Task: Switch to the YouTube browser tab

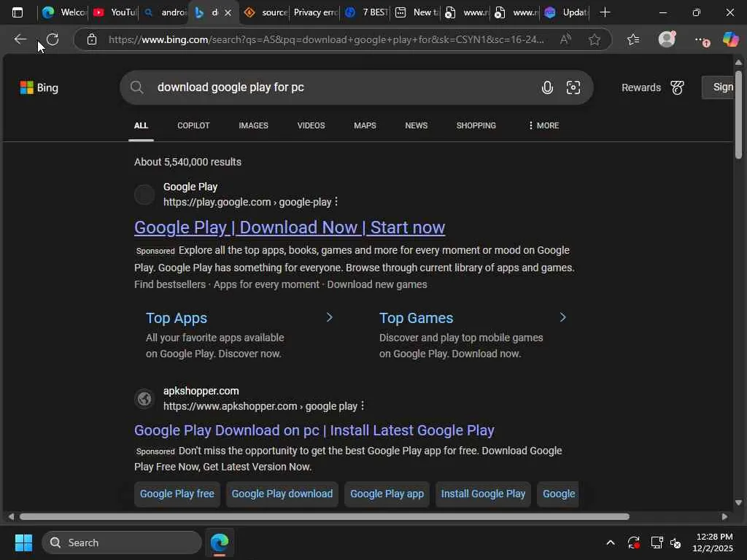Action: tap(115, 12)
